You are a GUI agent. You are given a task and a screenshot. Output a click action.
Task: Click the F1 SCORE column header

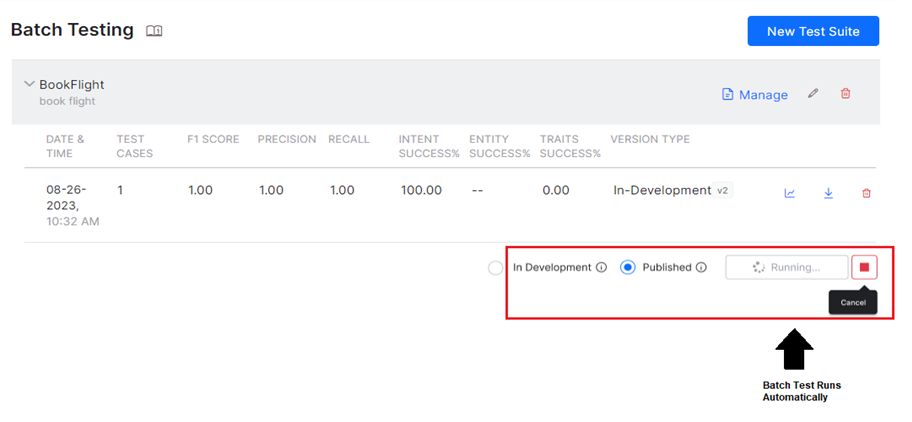[x=213, y=139]
